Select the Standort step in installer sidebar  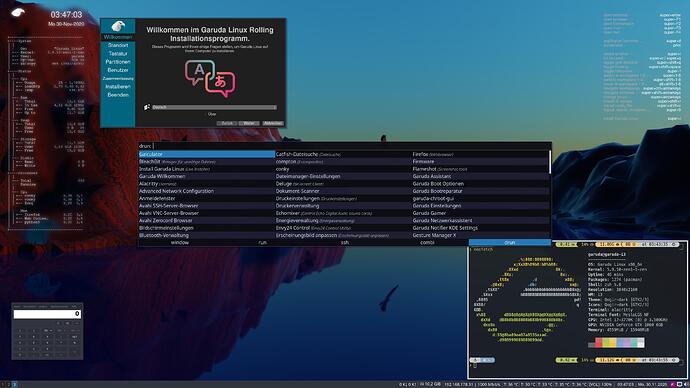coord(118,45)
